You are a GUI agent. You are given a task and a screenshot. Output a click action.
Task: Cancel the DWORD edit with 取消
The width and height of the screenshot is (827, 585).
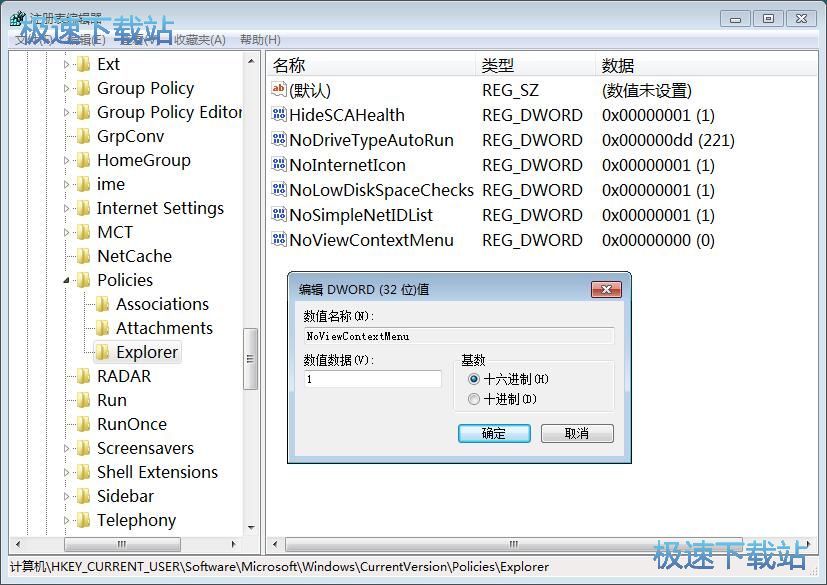point(577,434)
